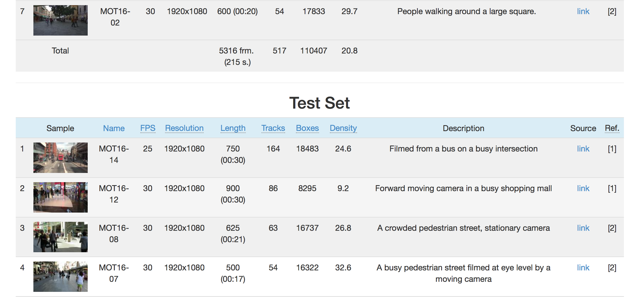Sort table by Boxes header
The image size is (644, 297).
click(307, 128)
